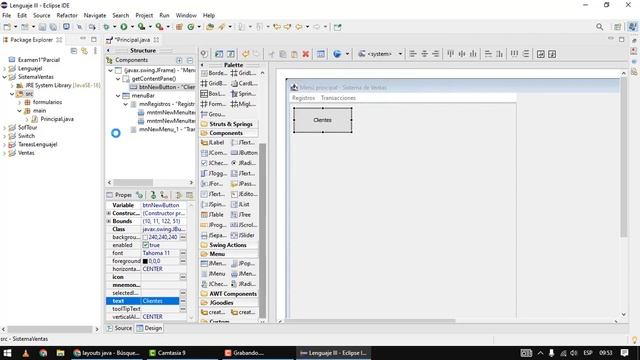Select JList in the Palette
Viewport: 640px width, 360px height.
pyautogui.click(x=240, y=204)
